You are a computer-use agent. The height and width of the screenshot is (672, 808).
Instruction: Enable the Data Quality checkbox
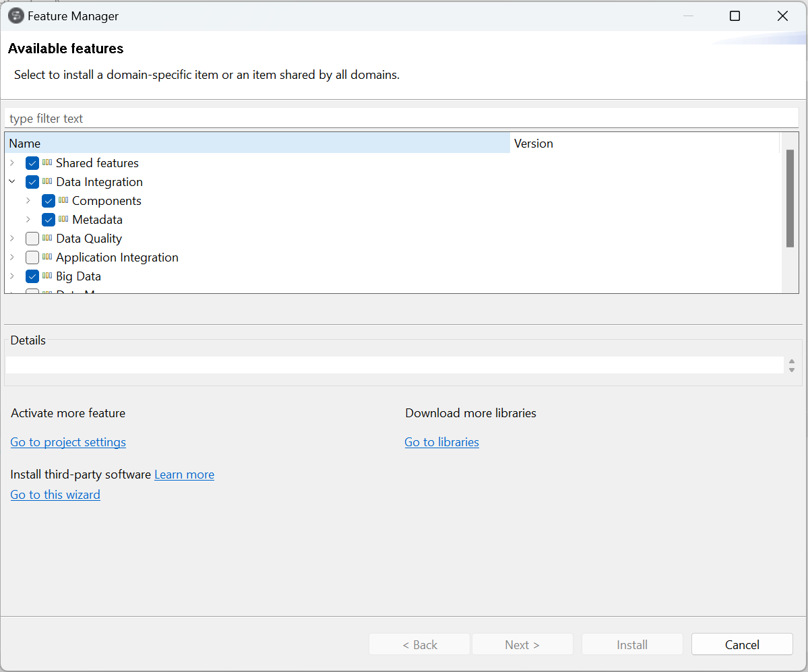pyautogui.click(x=32, y=238)
